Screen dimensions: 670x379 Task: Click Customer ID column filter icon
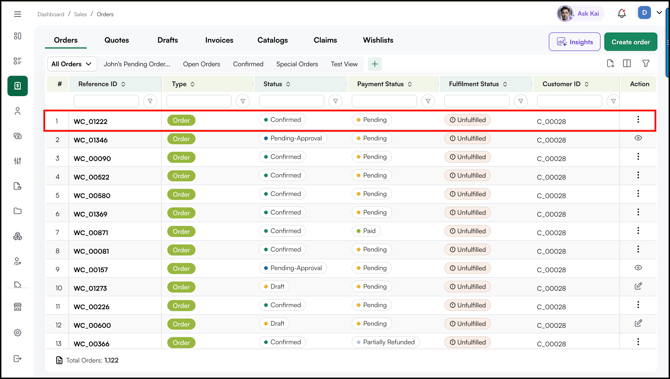pyautogui.click(x=613, y=101)
